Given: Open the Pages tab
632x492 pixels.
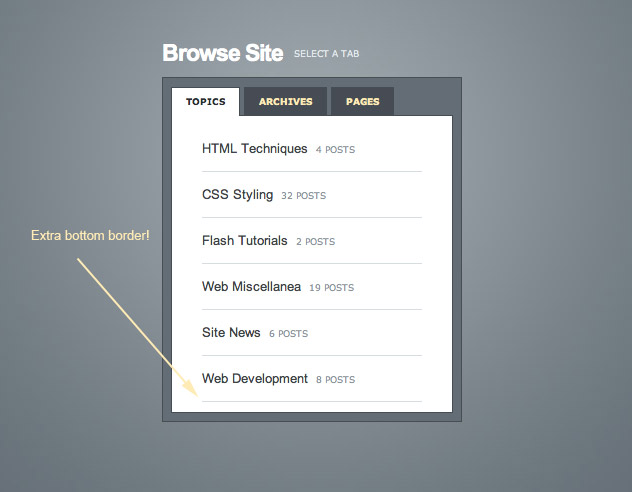Looking at the screenshot, I should tap(362, 102).
